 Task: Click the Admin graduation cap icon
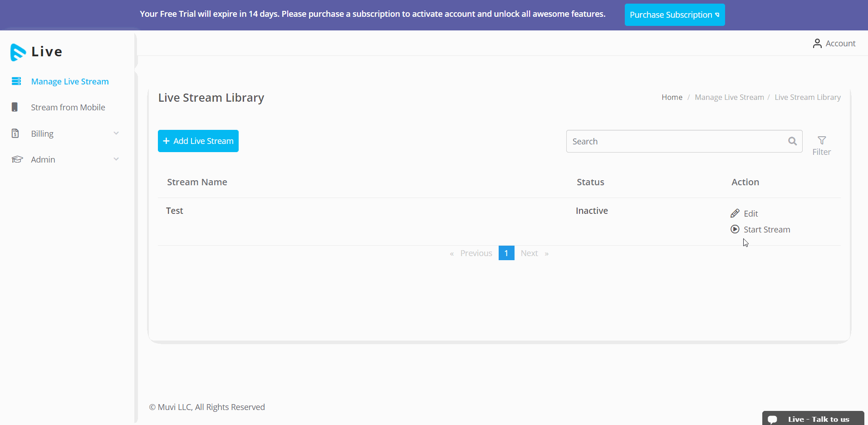tap(17, 159)
